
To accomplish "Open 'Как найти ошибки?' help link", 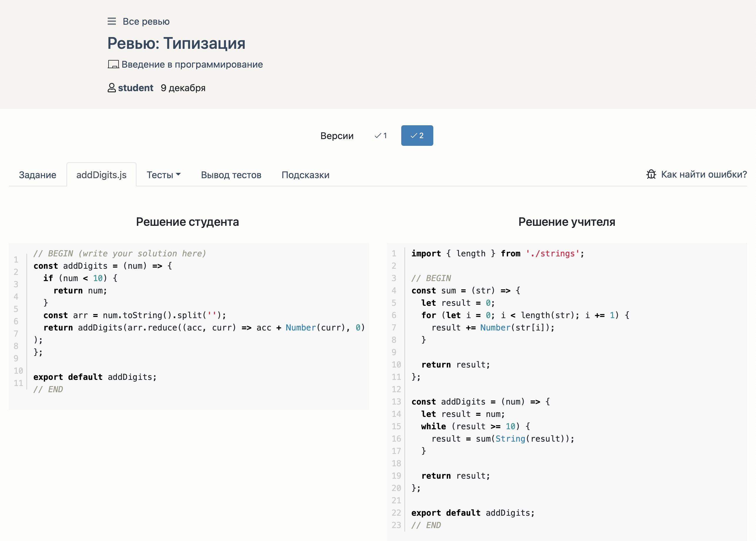I will [704, 174].
